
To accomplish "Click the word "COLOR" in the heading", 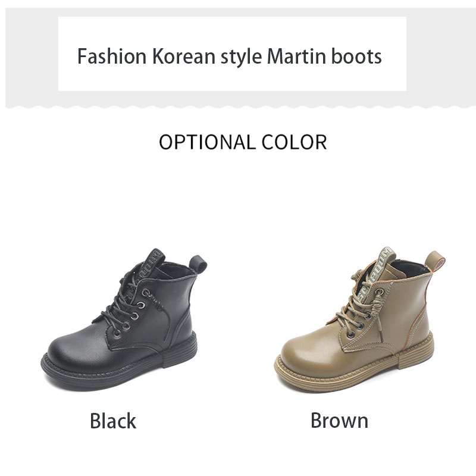I will [294, 142].
